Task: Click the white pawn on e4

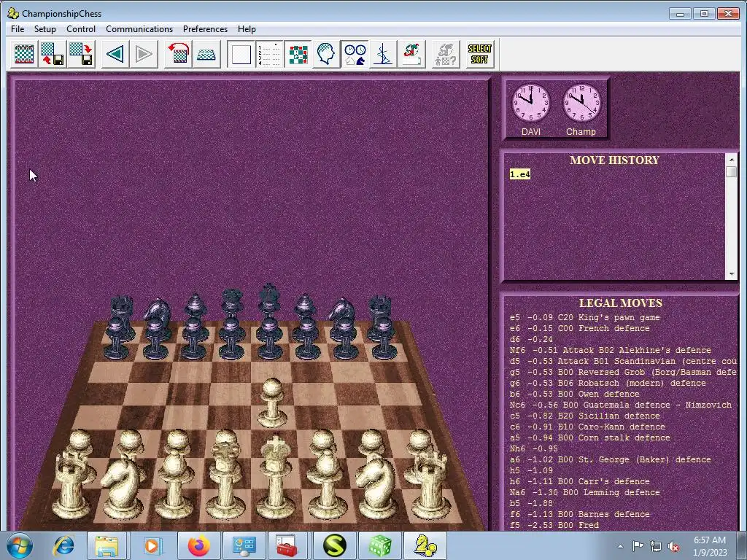Action: point(273,404)
